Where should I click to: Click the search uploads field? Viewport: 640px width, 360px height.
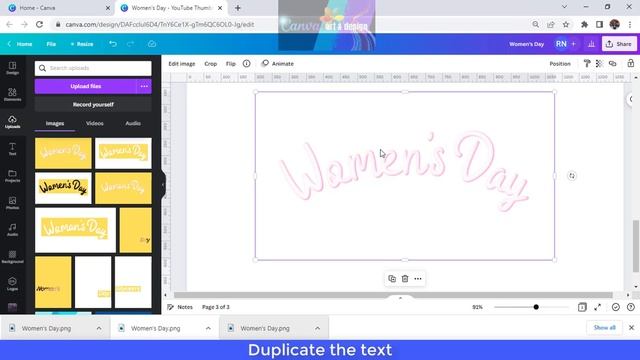tap(93, 68)
